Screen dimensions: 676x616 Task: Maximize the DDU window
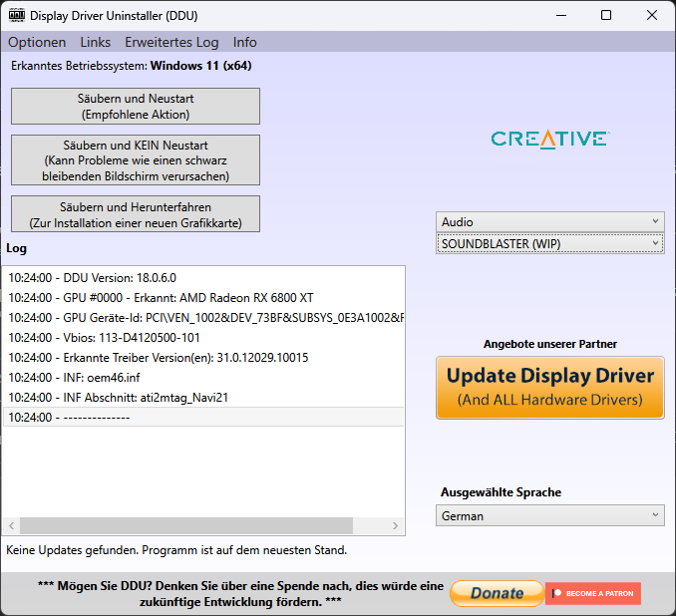pos(606,16)
